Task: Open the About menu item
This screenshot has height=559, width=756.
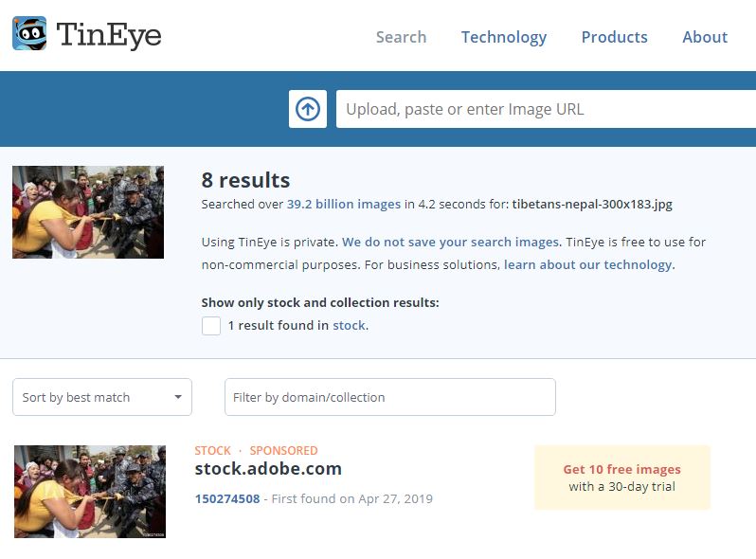Action: click(x=705, y=37)
